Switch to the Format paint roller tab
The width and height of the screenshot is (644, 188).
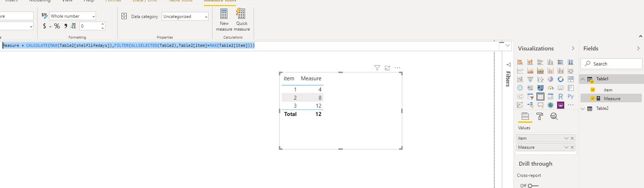click(540, 116)
